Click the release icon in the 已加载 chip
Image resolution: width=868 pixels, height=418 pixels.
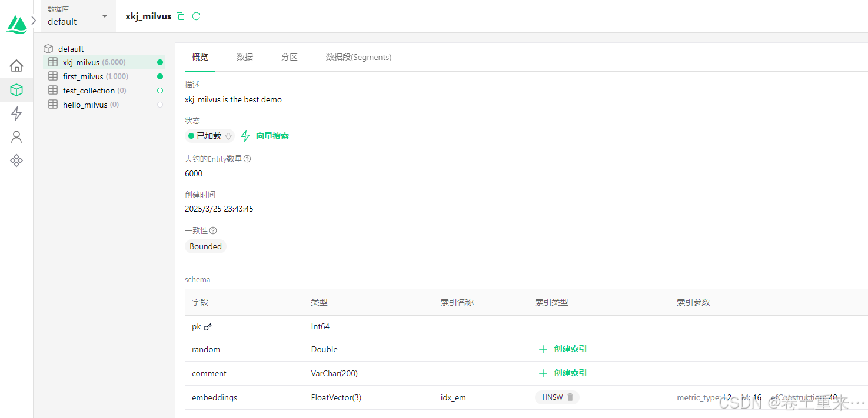click(x=228, y=136)
